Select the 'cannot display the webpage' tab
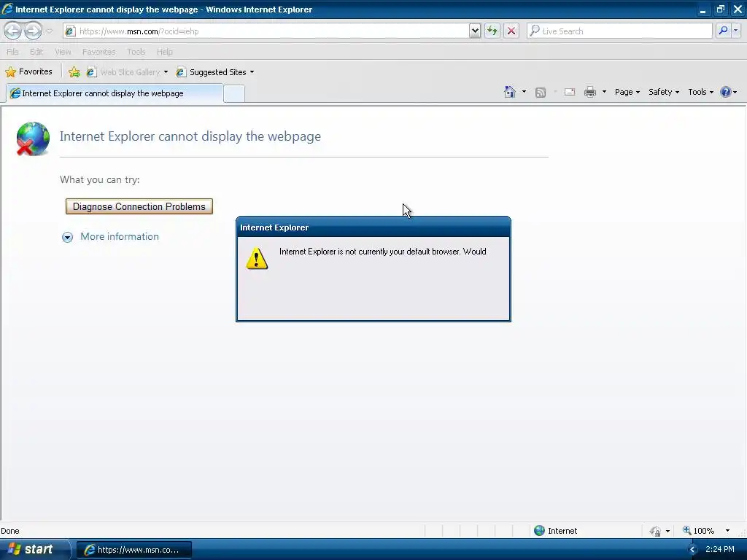Screen dimensions: 747x560 coord(115,93)
